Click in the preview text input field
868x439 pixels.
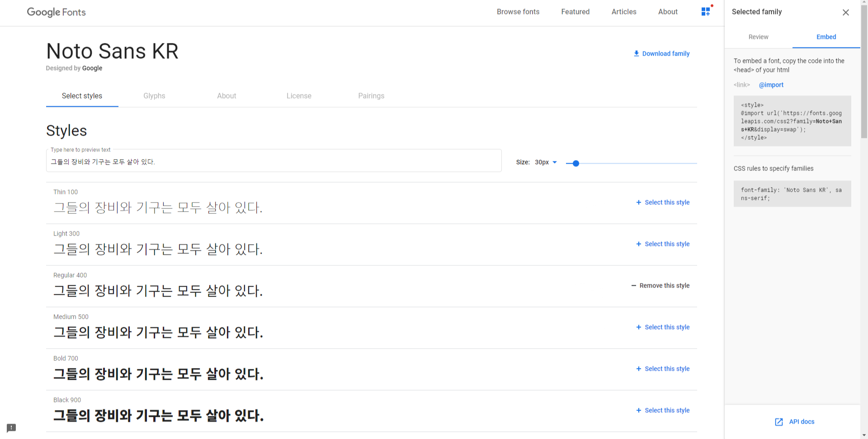click(x=274, y=161)
